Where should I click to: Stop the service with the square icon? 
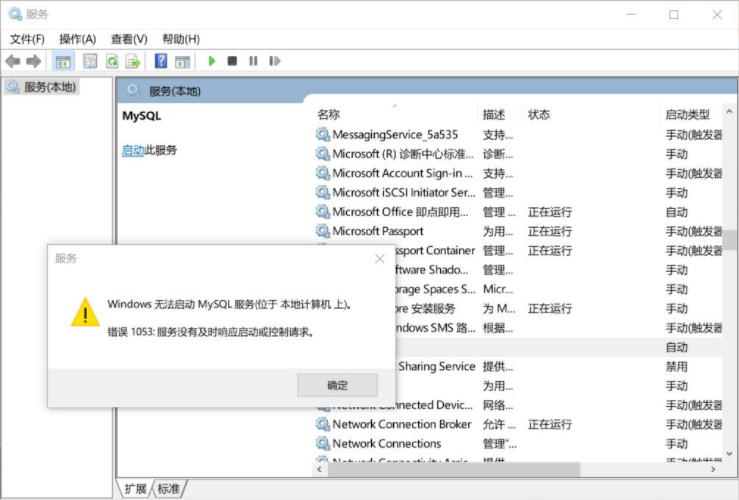click(232, 61)
